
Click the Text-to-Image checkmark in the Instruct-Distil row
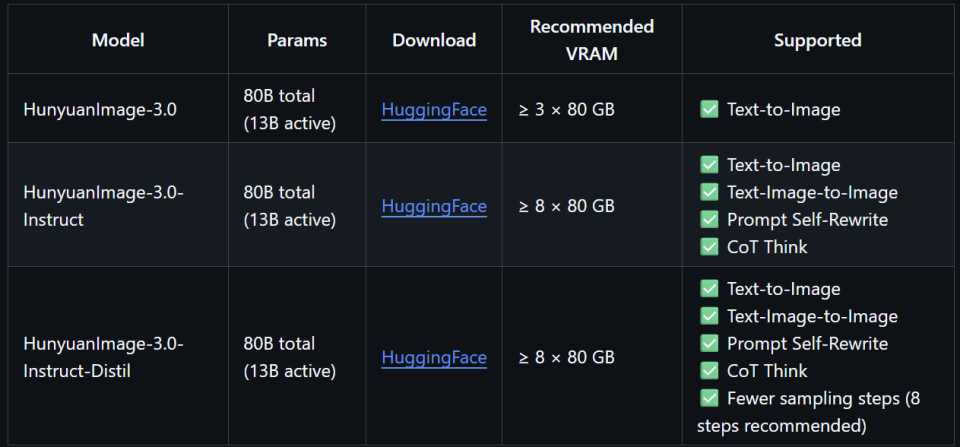click(710, 289)
